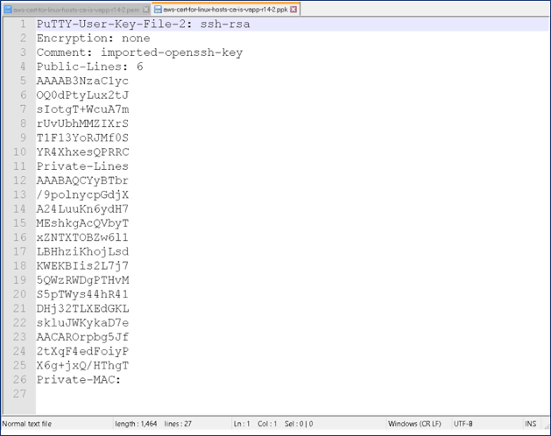
Task: Select the .ppk file tab
Action: pyautogui.click(x=226, y=9)
